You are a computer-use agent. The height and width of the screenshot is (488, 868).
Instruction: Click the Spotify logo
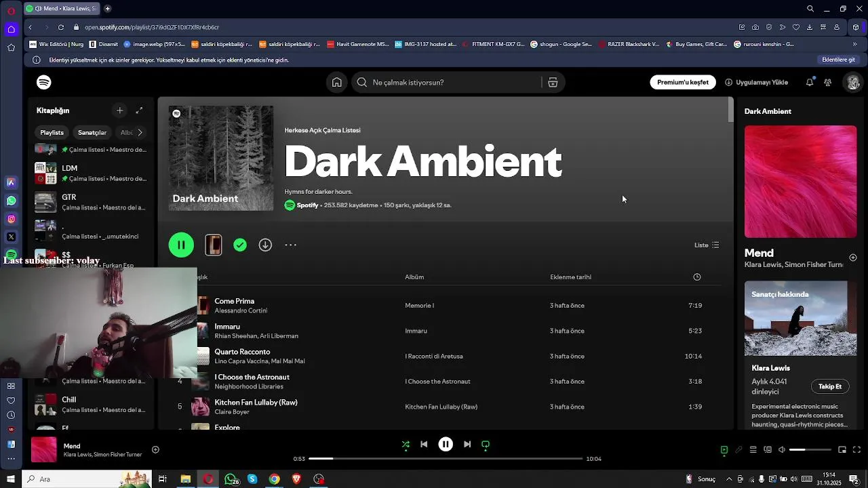click(x=44, y=82)
